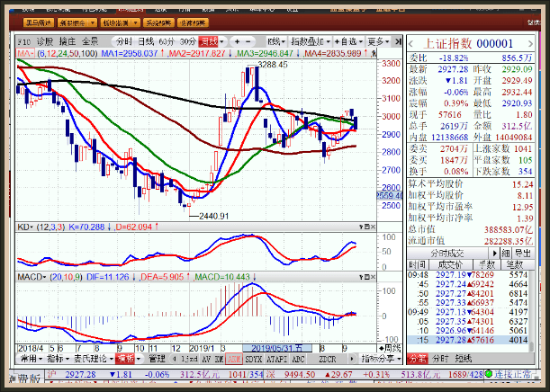
Task: Switch chart period to 日线 daily
Action: [x=146, y=42]
